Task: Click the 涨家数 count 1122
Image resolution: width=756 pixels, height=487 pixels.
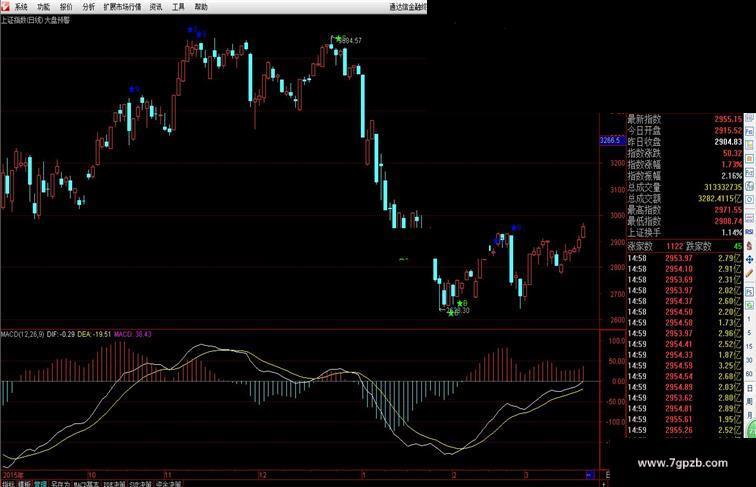Action: coord(675,246)
